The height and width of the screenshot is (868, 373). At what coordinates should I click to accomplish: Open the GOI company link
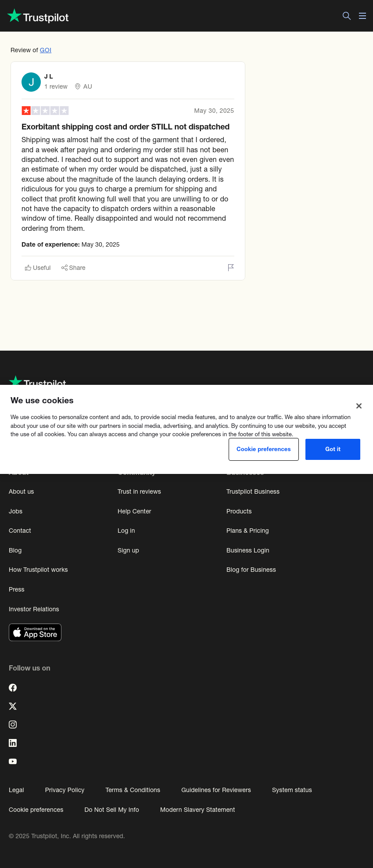pos(46,50)
